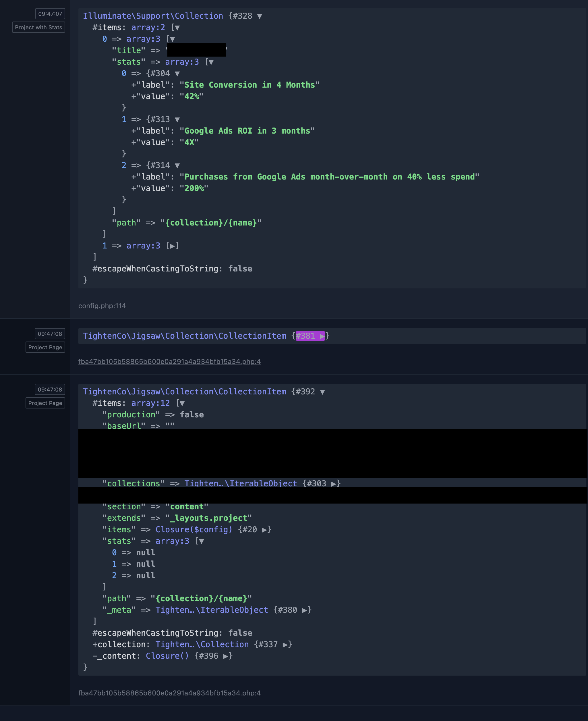The height and width of the screenshot is (721, 588).
Task: Click the "{collection}/{name}" path in CollectionItem {#392
Action: point(201,599)
